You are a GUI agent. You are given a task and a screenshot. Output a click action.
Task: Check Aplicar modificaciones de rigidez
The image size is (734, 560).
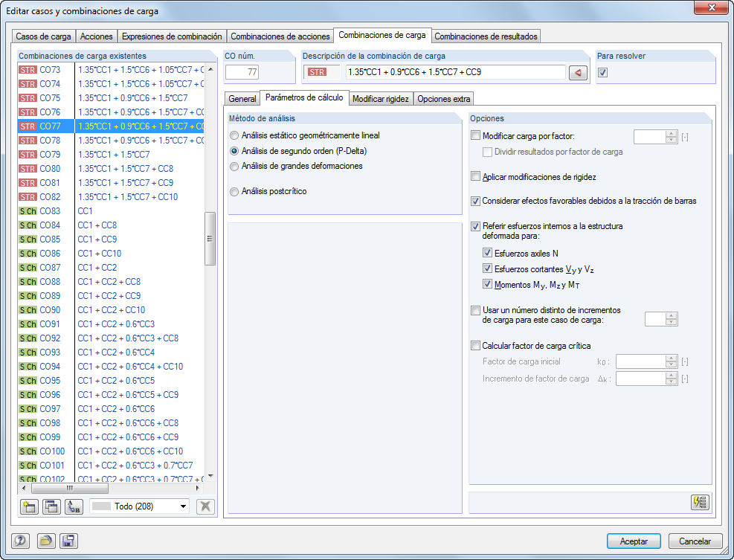coord(476,176)
